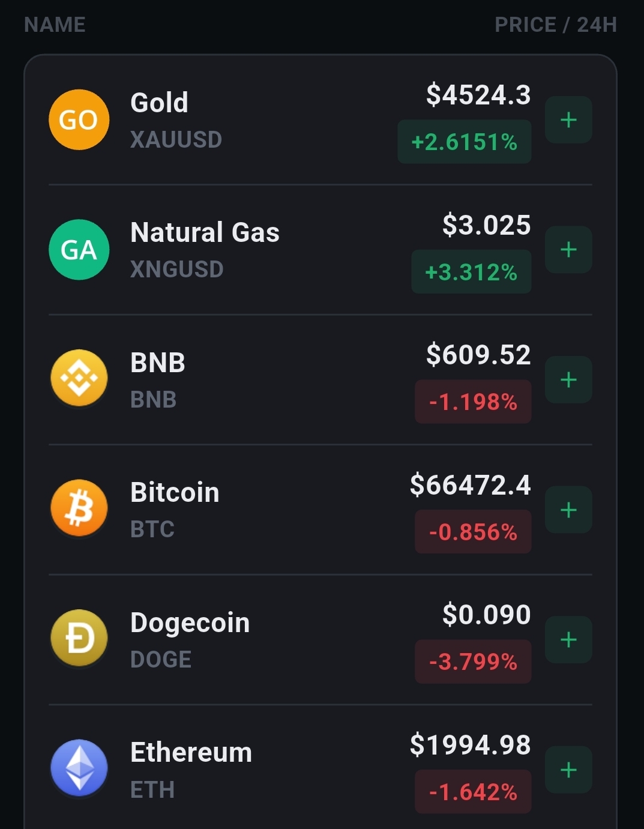Screen dimensions: 644x829
Task: Add Bitcoin with the plus button
Action: (568, 510)
